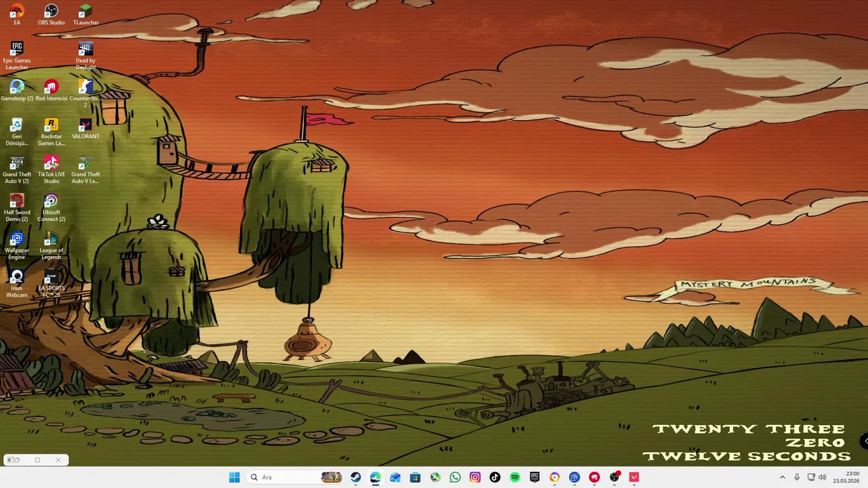The image size is (868, 488).
Task: Select the Riot İstemcisi desktop icon
Action: [x=51, y=90]
